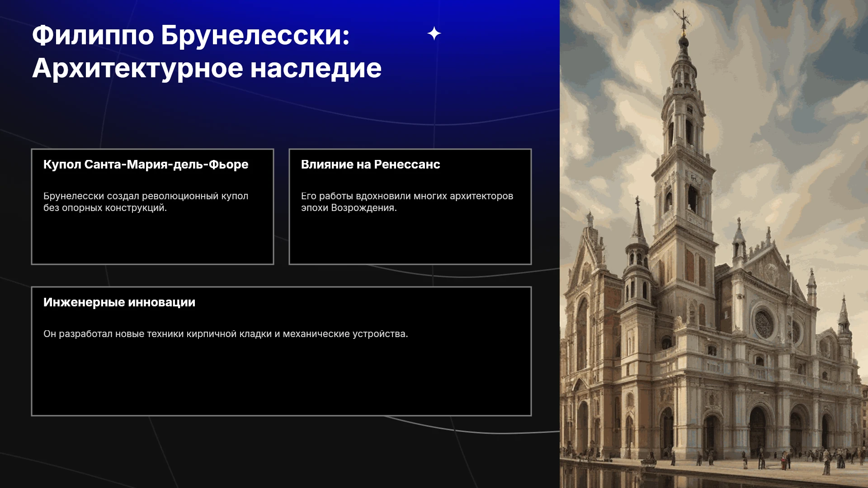
Task: Click the text about кирпичной кладки
Action: click(226, 334)
